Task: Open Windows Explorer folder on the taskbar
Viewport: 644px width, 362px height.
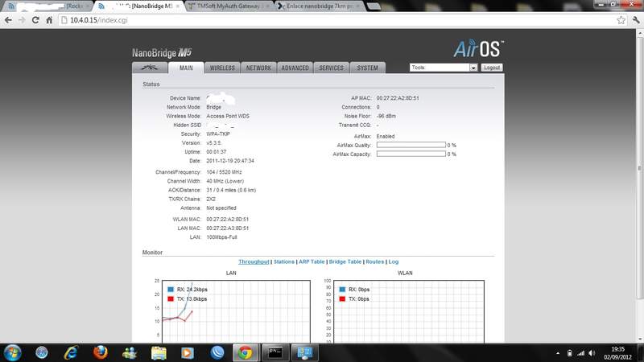Action: (159, 352)
